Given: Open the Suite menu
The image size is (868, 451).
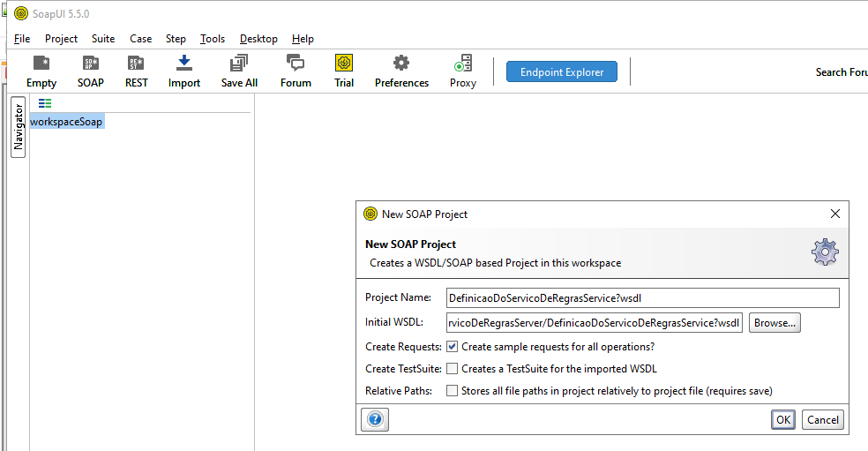Looking at the screenshot, I should click(103, 39).
